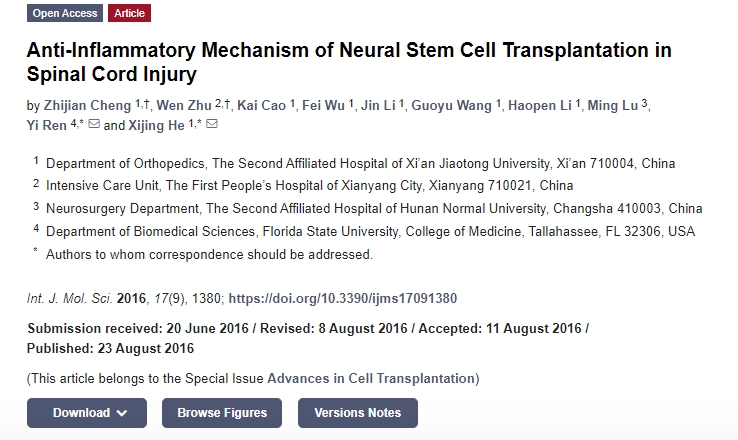This screenshot has height=440, width=738.
Task: Click the Versions Notes button
Action: tap(357, 412)
